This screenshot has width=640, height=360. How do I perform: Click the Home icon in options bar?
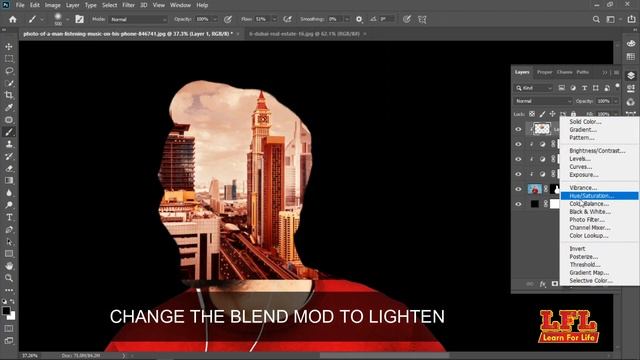coord(13,19)
